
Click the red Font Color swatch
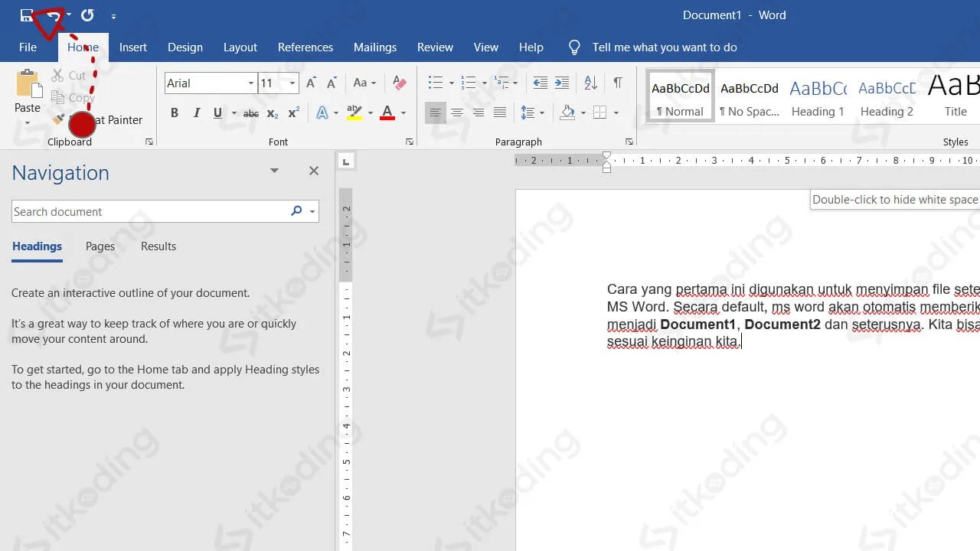[x=387, y=113]
